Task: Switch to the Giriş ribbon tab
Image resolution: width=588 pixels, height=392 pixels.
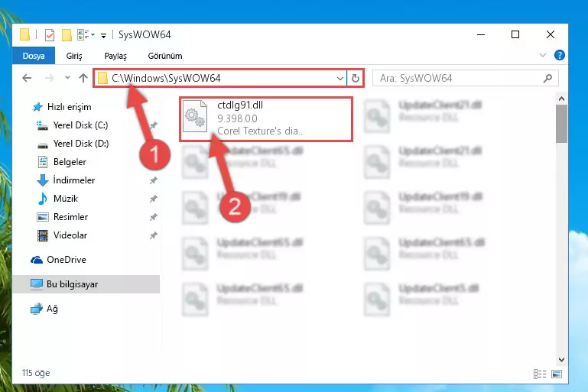Action: coord(74,56)
